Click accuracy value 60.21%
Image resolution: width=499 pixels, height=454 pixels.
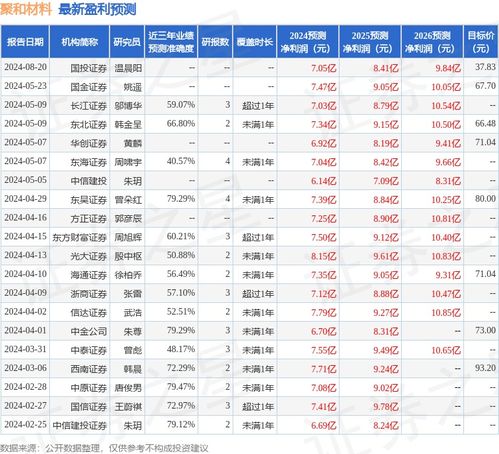coord(181,236)
